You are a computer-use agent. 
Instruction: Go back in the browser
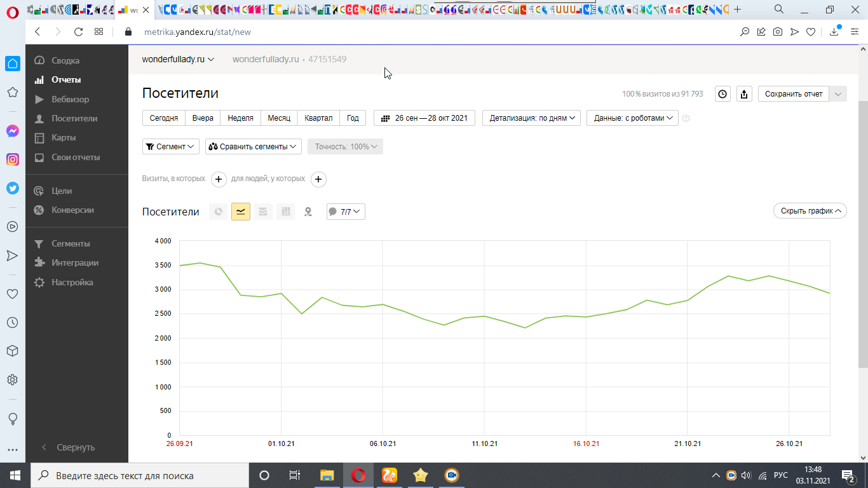click(x=37, y=32)
